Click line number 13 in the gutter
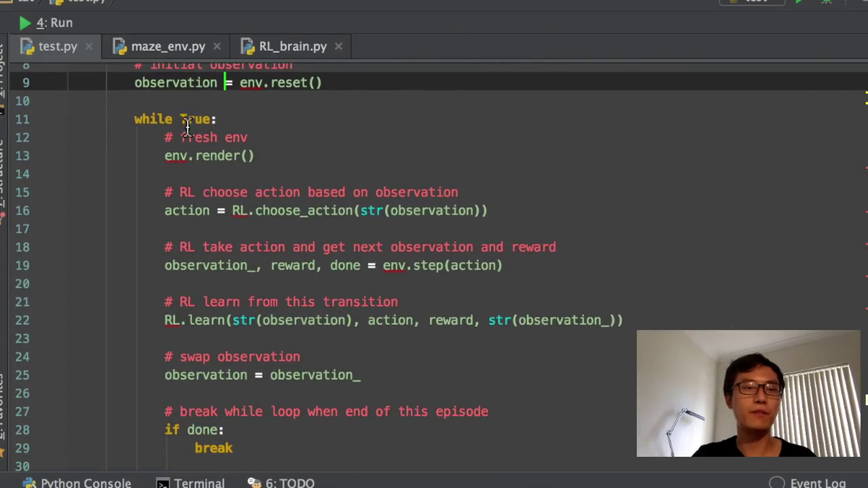This screenshot has width=868, height=488. point(22,156)
